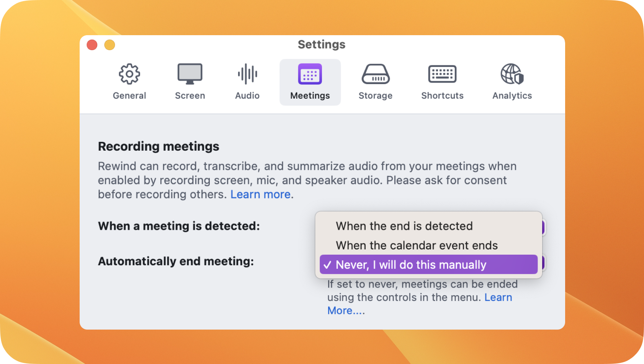Select "When the calendar event ends" option

coord(417,245)
